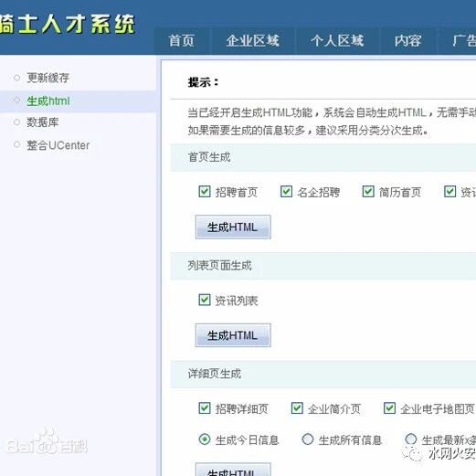Image resolution: width=476 pixels, height=476 pixels.
Task: Click the 提示: heading text
Action: [x=203, y=82]
